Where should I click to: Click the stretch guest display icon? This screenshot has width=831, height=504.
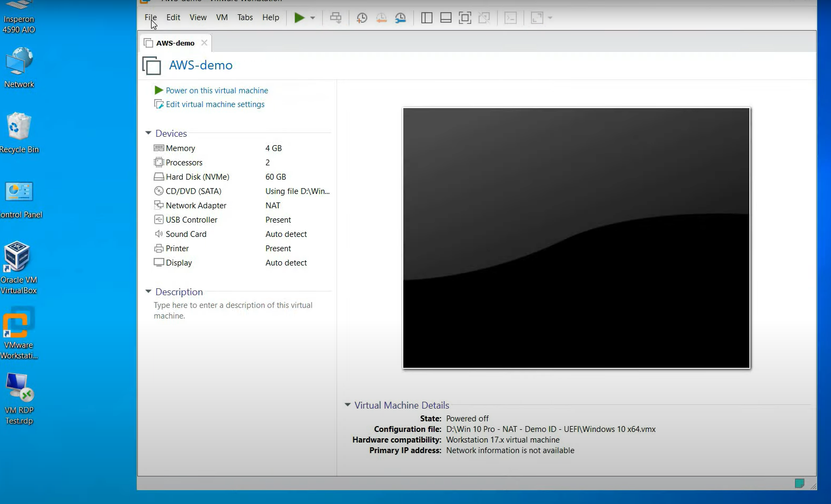point(537,17)
